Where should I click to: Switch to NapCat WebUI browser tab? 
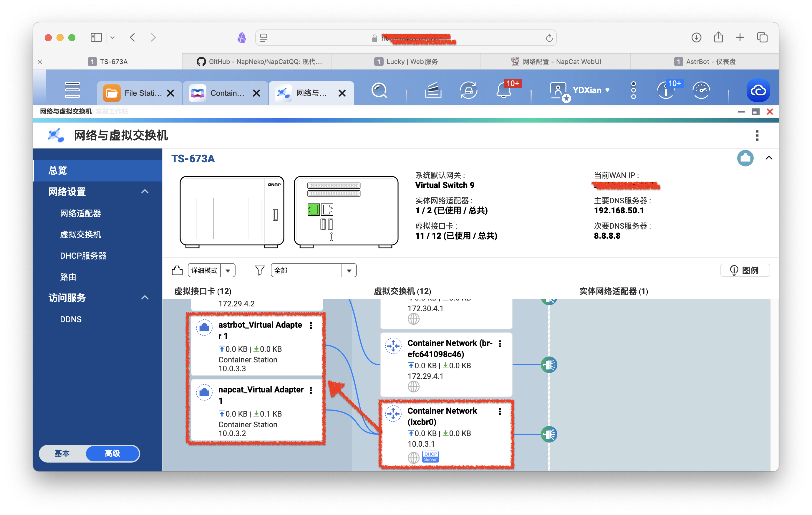(556, 62)
